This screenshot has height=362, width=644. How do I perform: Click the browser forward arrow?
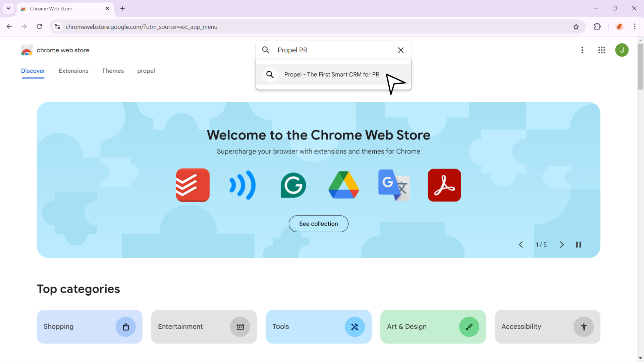click(x=24, y=26)
